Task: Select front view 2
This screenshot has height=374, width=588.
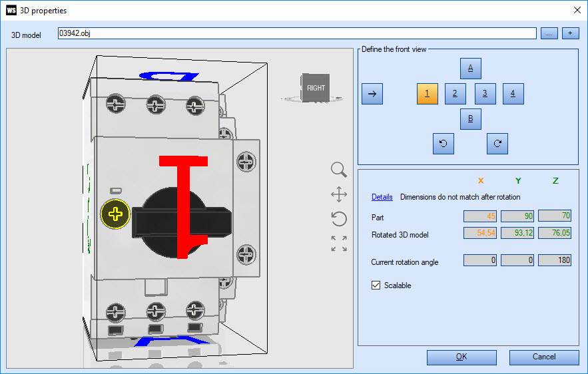Action: tap(455, 94)
